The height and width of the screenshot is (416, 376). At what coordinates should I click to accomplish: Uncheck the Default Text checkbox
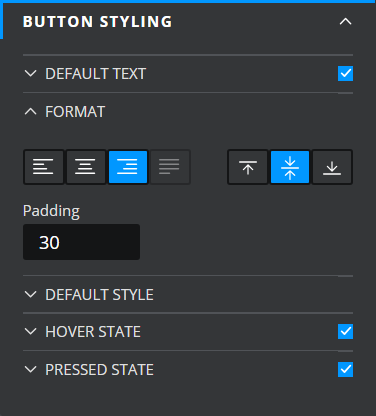click(345, 73)
